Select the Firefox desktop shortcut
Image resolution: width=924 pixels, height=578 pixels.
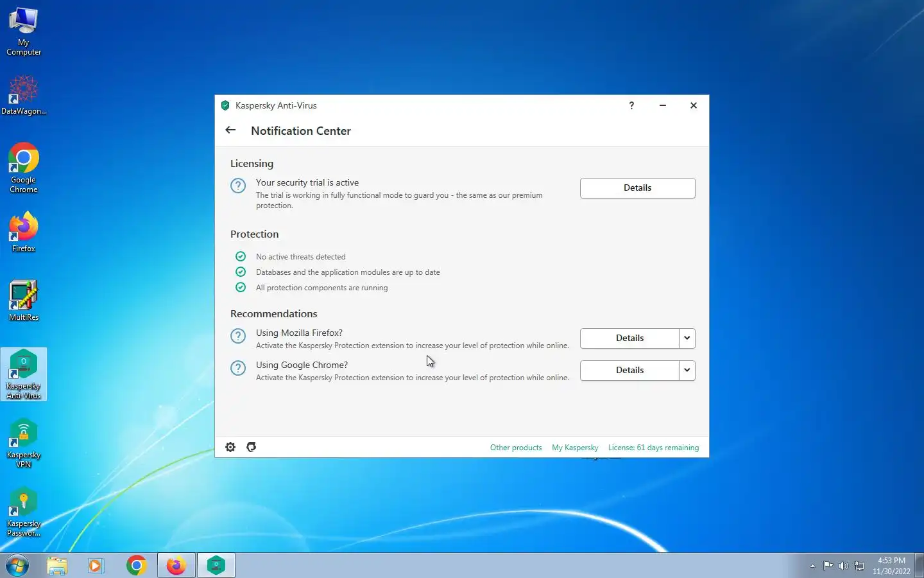[x=24, y=232]
